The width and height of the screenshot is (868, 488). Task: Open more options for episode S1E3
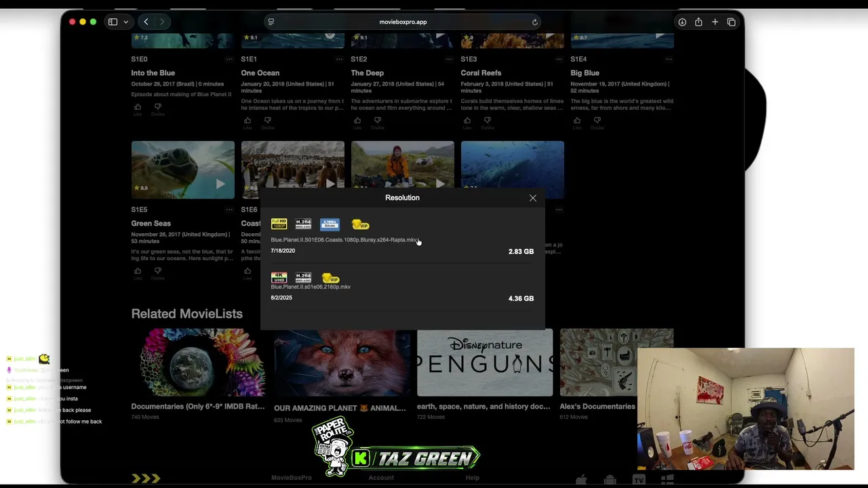click(x=559, y=59)
